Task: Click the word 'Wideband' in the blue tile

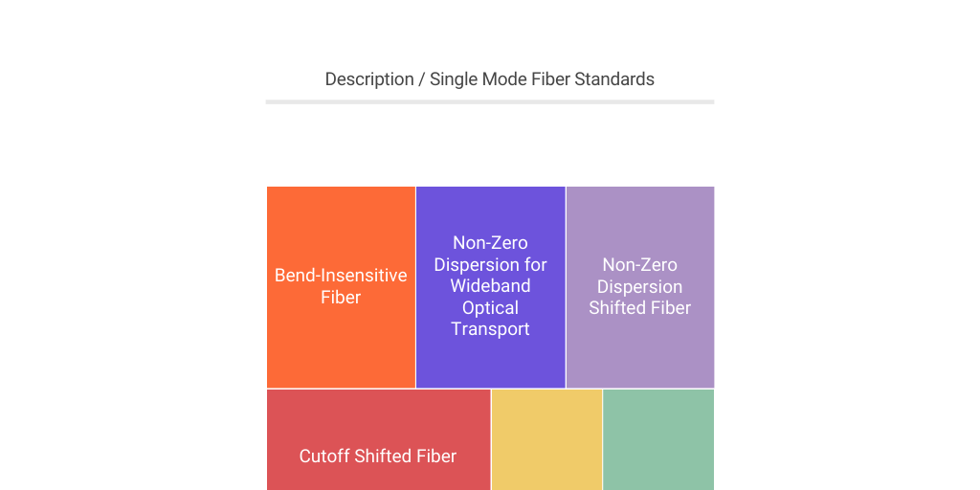Action: point(490,286)
